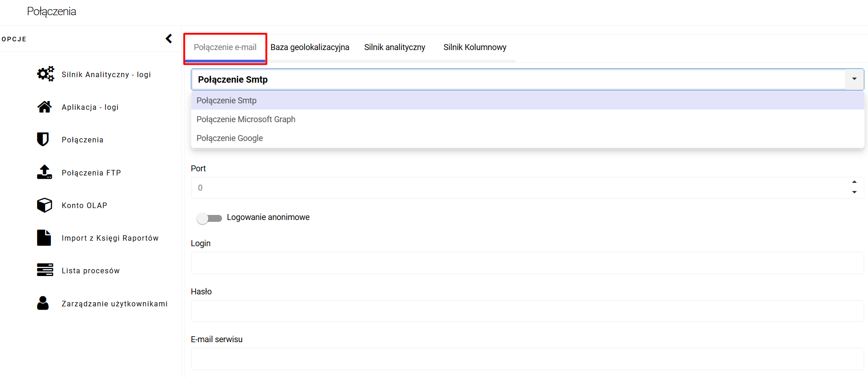Close the Połączenie Smtp dropdown arrow

click(x=854, y=79)
